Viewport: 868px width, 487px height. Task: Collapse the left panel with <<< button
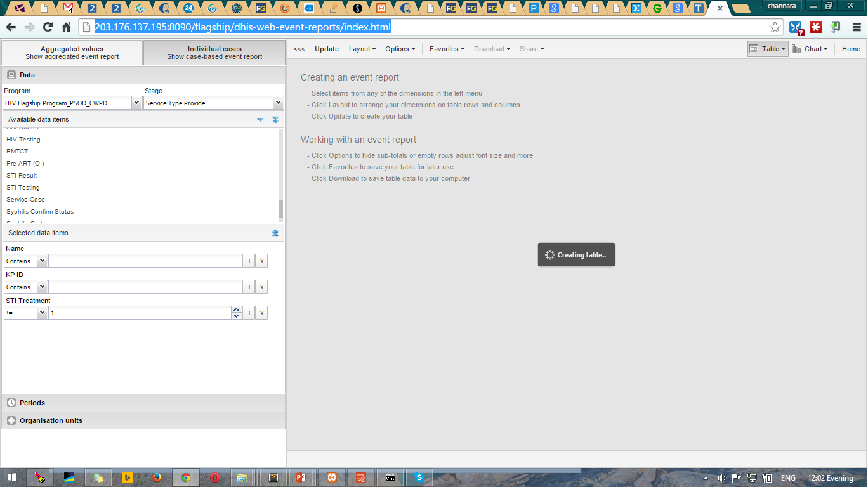(299, 49)
